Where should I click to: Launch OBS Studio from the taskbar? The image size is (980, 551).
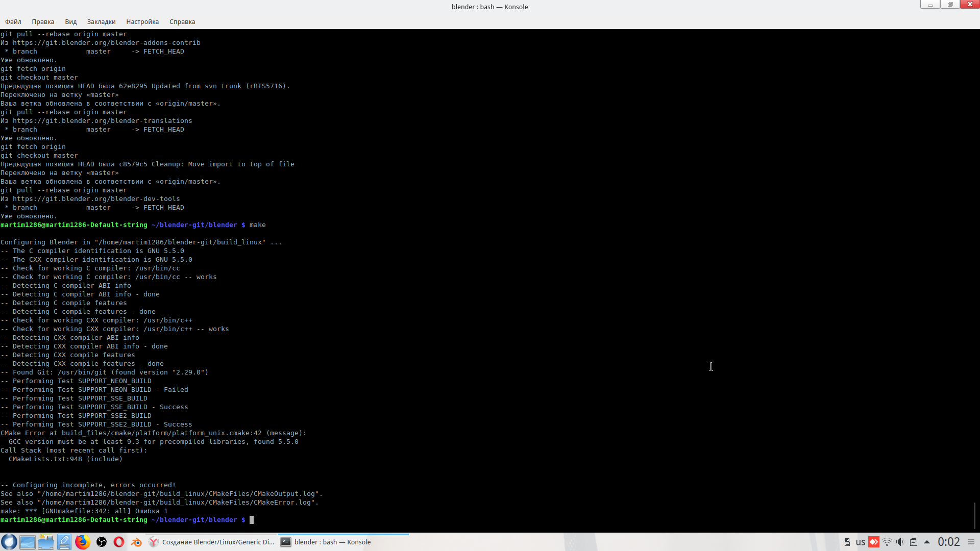click(x=102, y=542)
